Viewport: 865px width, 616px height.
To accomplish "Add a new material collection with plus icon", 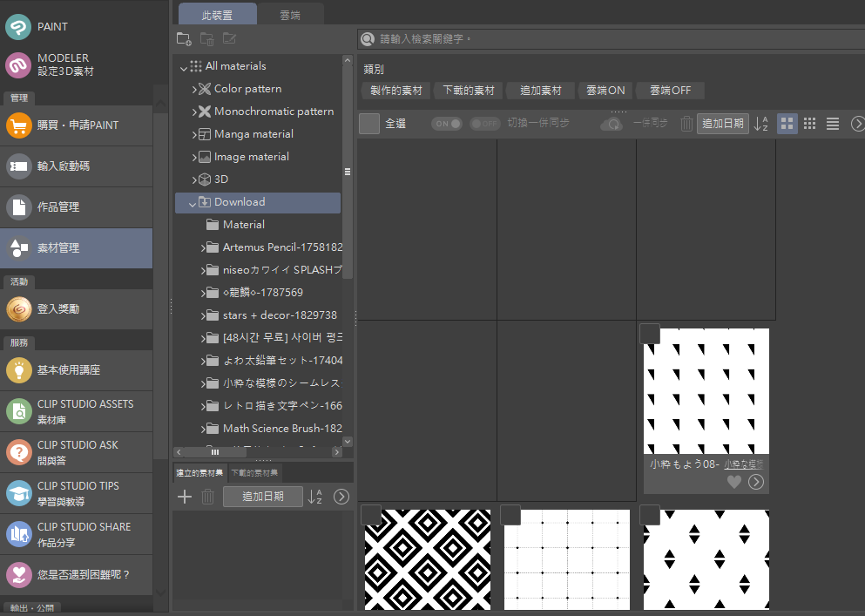I will click(185, 497).
